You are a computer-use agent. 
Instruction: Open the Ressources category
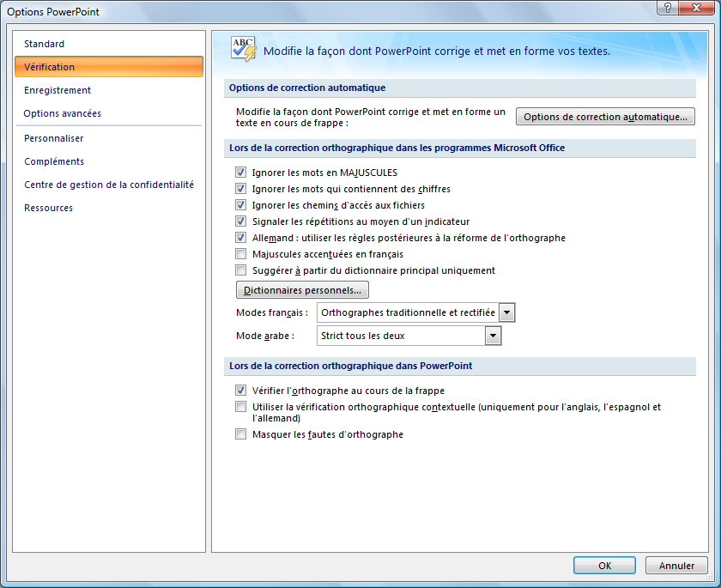(109, 208)
